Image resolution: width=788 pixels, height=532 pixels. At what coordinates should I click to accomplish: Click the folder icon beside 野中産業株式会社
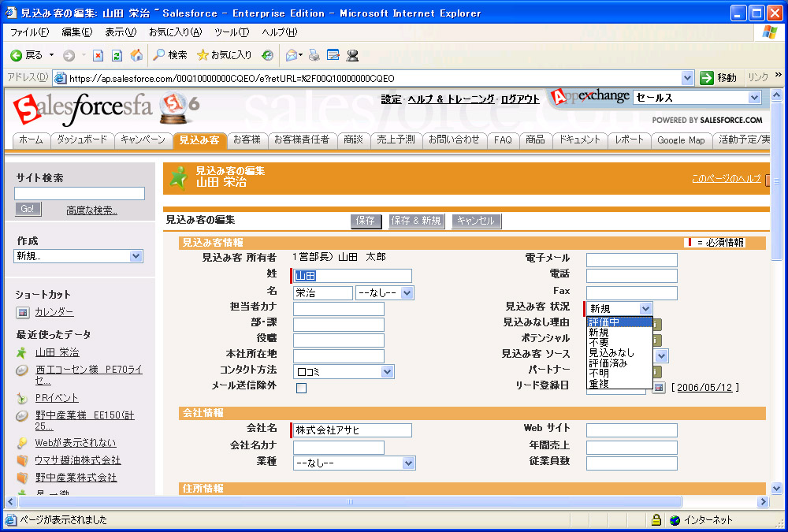[22, 477]
